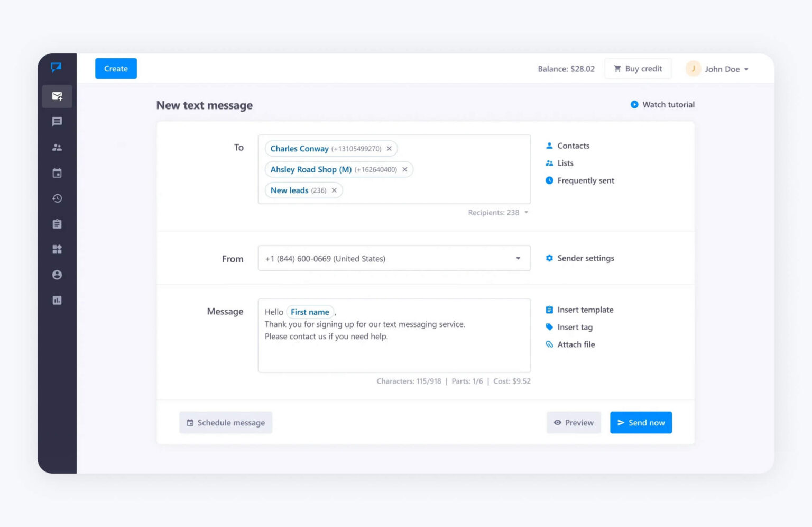Open the reports chart sidebar icon
This screenshot has height=527, width=812.
point(57,300)
